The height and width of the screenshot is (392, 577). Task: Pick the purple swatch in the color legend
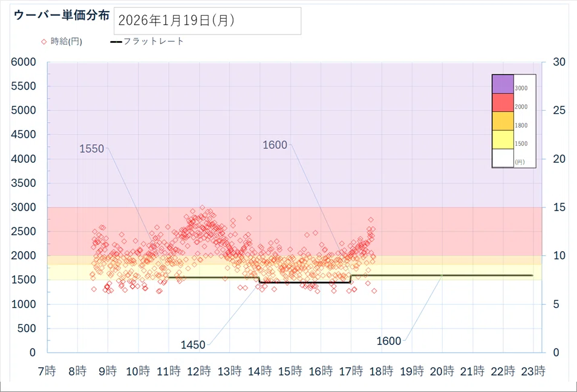pyautogui.click(x=503, y=84)
